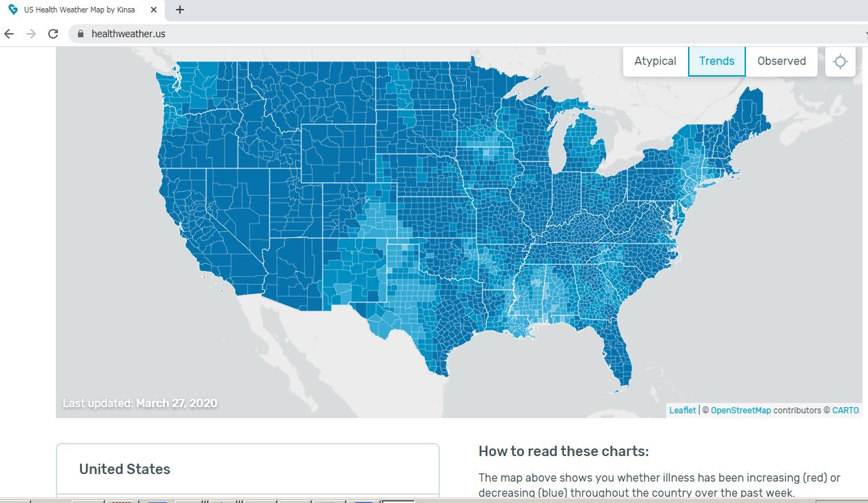The height and width of the screenshot is (503, 868).
Task: Click the United States panel heading
Action: (125, 469)
